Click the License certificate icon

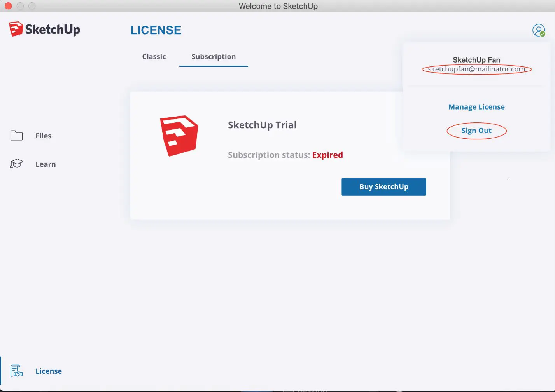click(16, 371)
